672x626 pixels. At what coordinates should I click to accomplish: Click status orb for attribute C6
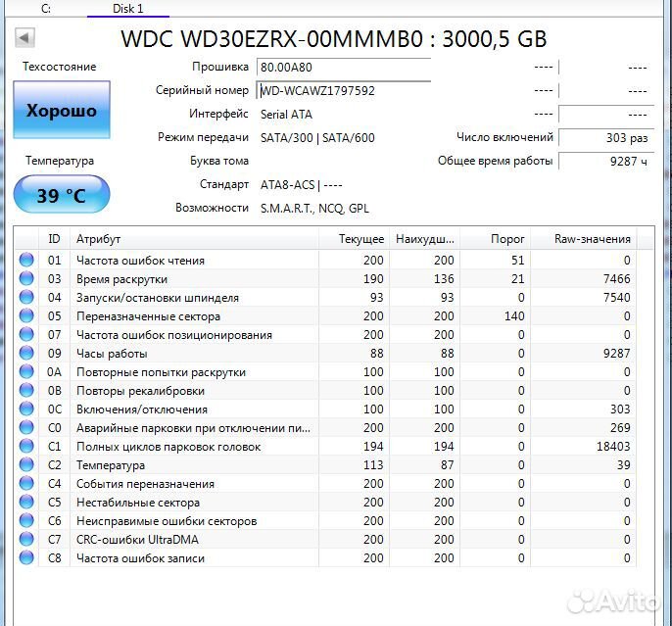pyautogui.click(x=26, y=520)
